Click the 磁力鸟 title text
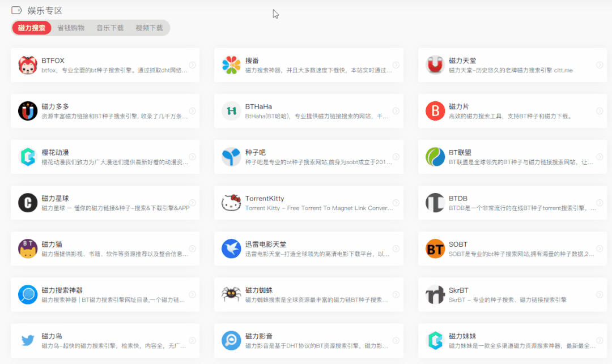 pos(52,337)
